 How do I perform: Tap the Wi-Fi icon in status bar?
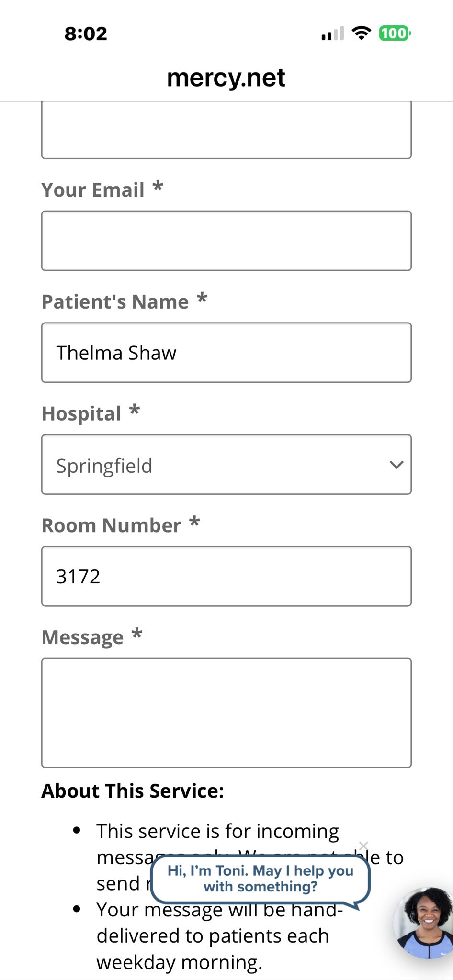[x=361, y=33]
